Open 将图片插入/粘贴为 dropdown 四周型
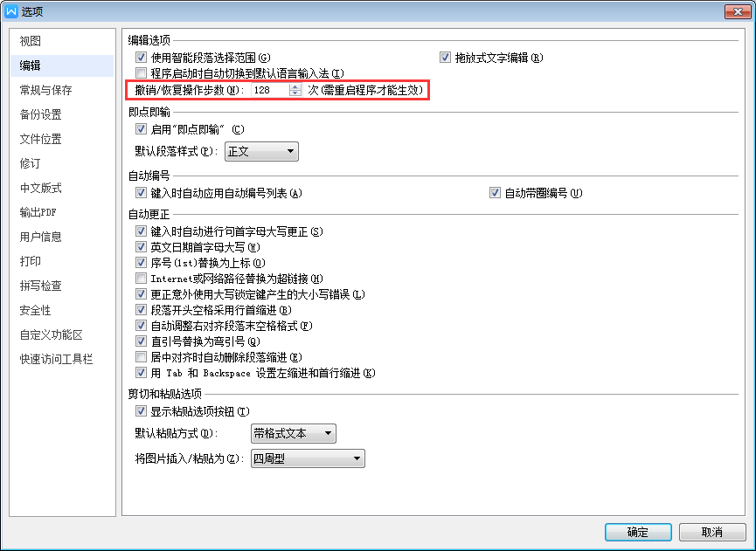This screenshot has height=551, width=756. click(x=308, y=458)
